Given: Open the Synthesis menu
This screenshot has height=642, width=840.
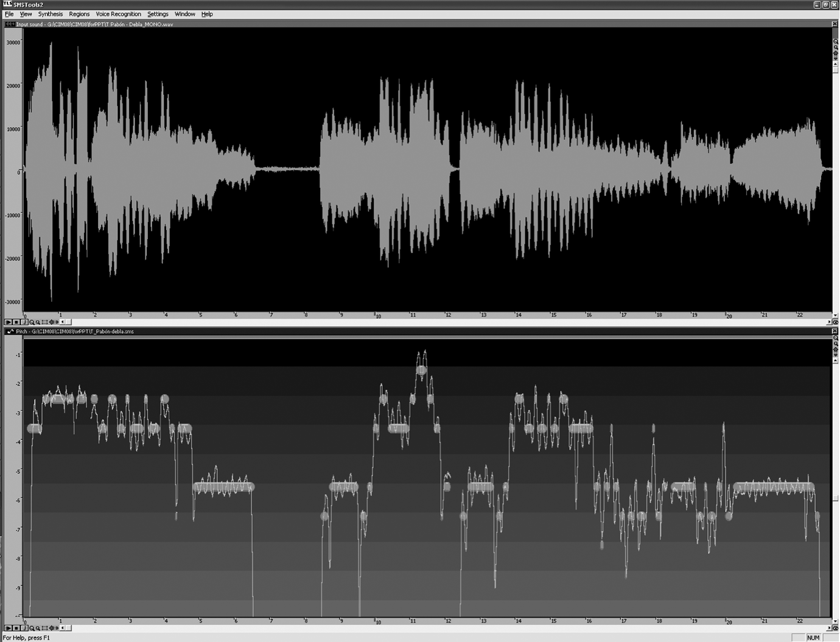Looking at the screenshot, I should [x=50, y=14].
